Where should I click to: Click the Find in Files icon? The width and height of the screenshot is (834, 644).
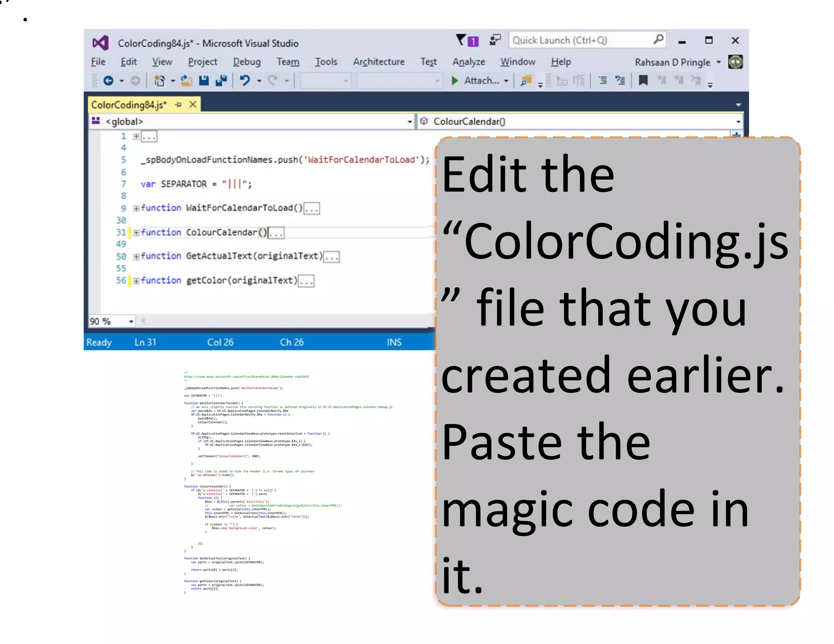pyautogui.click(x=526, y=81)
